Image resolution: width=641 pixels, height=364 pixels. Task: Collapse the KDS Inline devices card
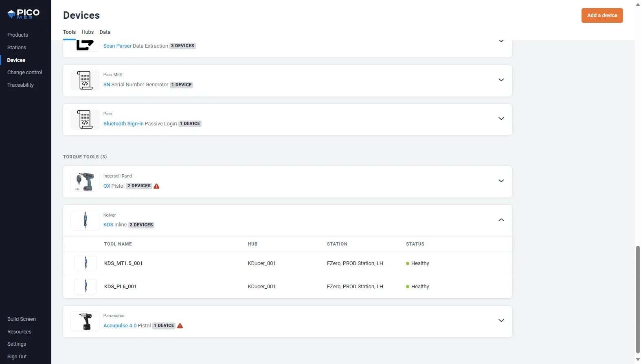[x=501, y=220]
